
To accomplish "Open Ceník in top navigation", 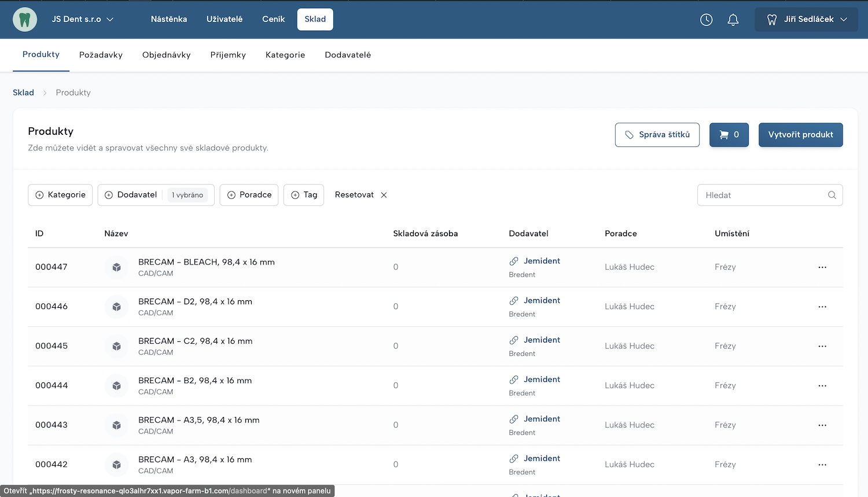I will point(273,19).
